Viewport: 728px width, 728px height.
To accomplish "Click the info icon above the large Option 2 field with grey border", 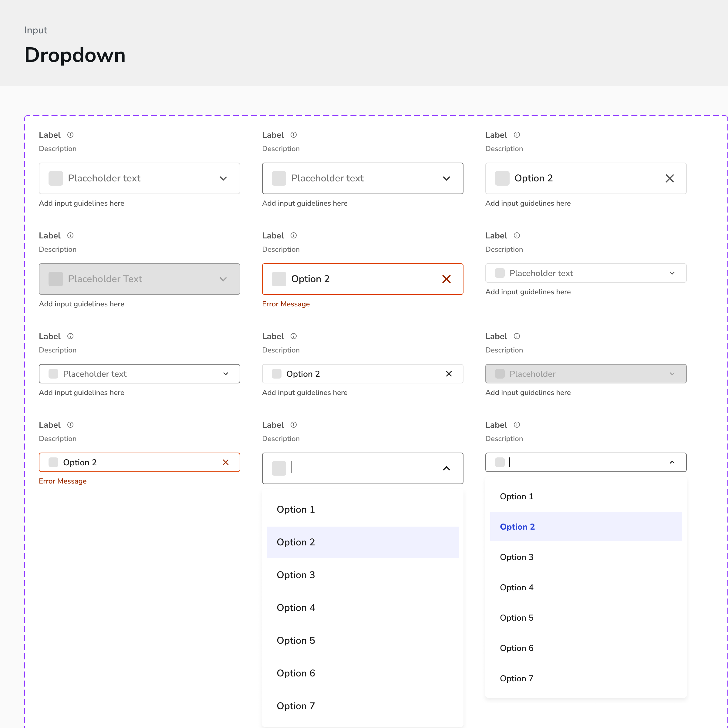I will [517, 134].
